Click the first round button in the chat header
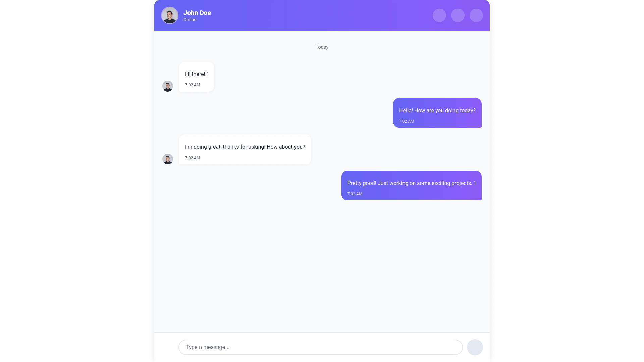 (x=439, y=15)
